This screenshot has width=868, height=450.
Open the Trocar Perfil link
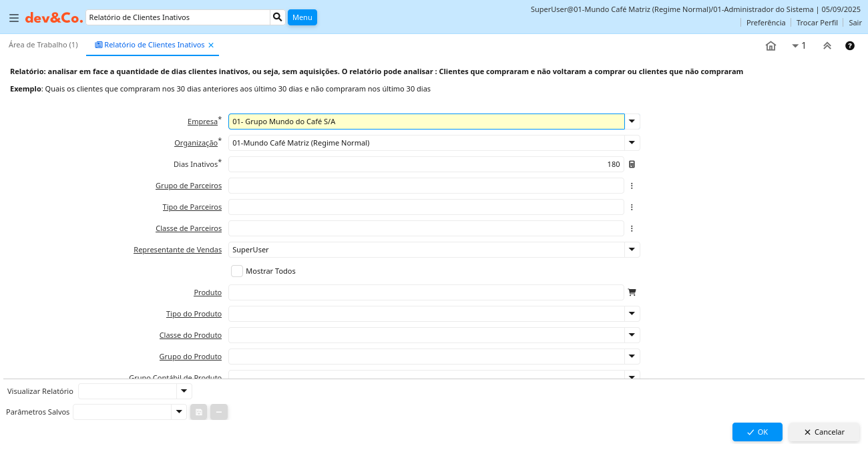[817, 23]
